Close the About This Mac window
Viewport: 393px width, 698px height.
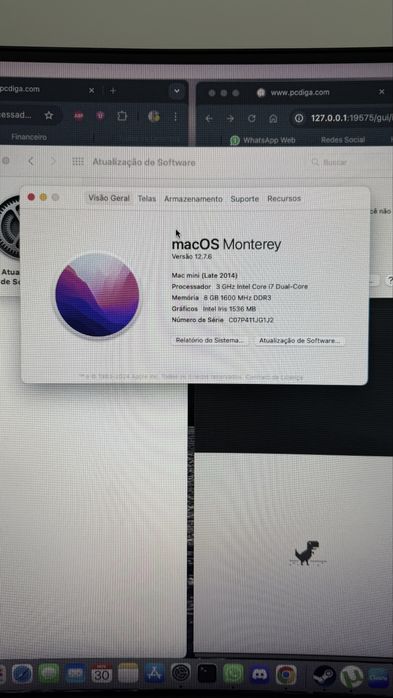tap(31, 197)
